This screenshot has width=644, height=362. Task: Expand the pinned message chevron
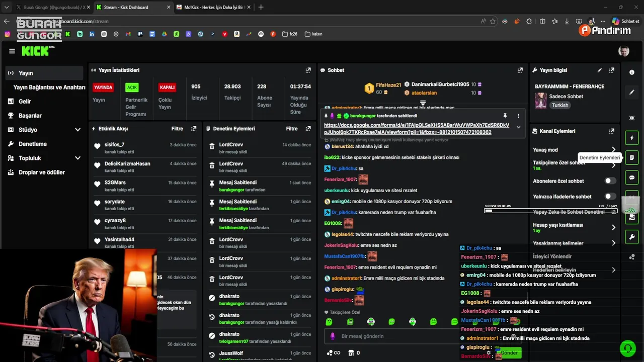tap(519, 127)
